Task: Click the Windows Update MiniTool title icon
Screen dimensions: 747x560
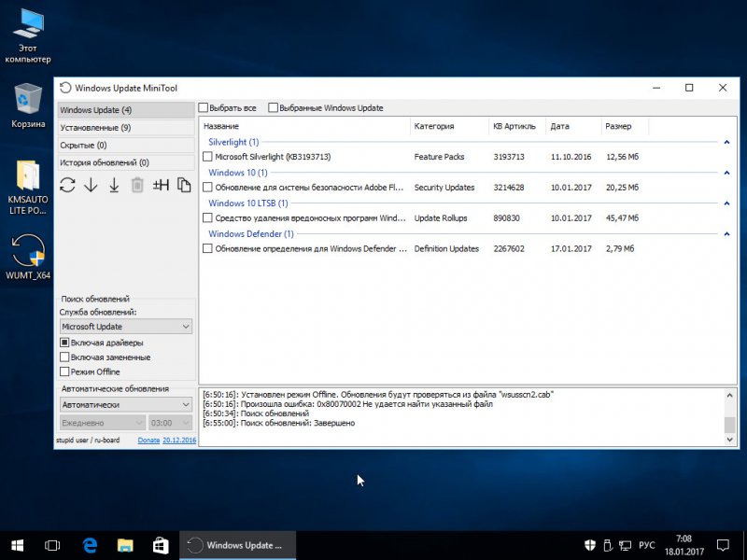Action: click(65, 88)
